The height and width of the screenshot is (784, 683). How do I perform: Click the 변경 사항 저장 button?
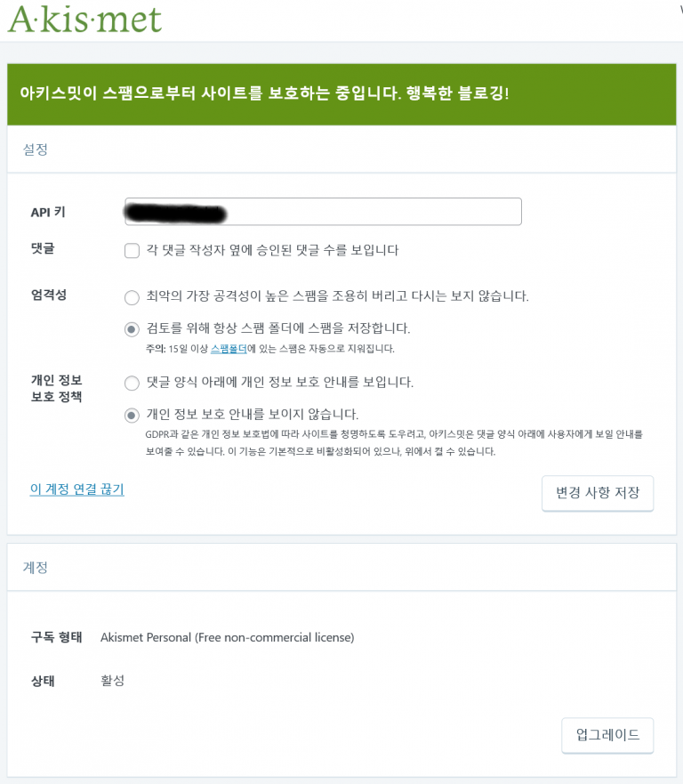tap(598, 493)
